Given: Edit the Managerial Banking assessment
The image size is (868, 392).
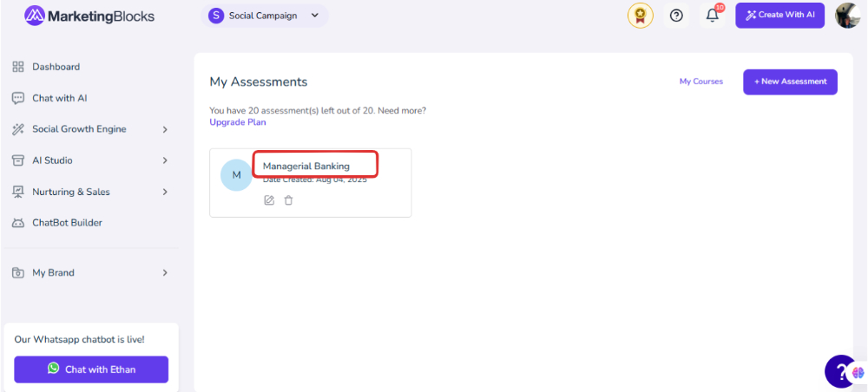Looking at the screenshot, I should point(269,200).
